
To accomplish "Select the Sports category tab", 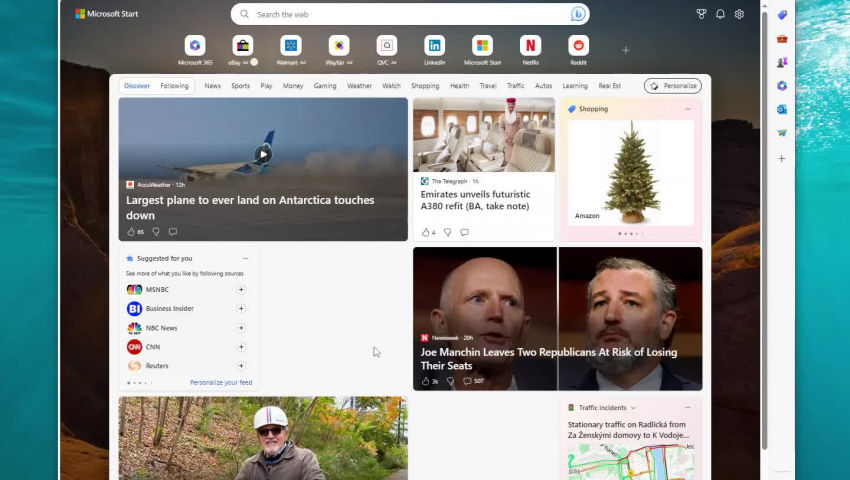I will 240,86.
